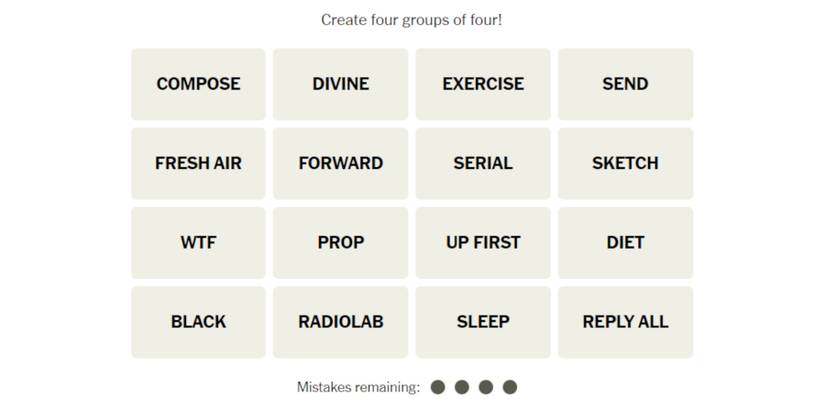Pick the UP FIRST tile

(483, 242)
